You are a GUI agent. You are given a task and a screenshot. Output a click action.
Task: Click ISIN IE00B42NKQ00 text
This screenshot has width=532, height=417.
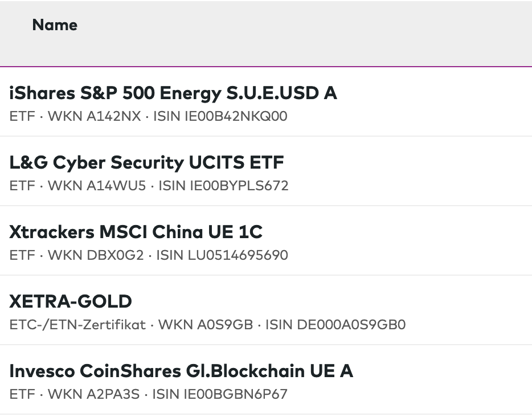click(x=220, y=116)
